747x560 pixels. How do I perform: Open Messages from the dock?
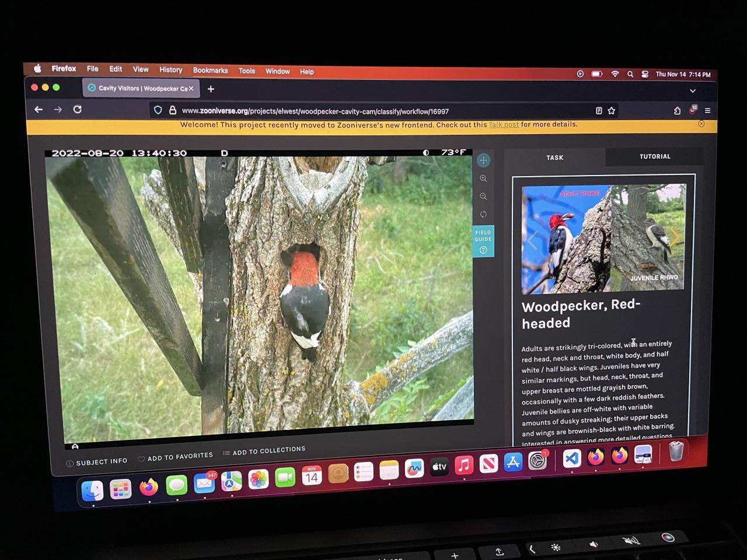click(176, 485)
